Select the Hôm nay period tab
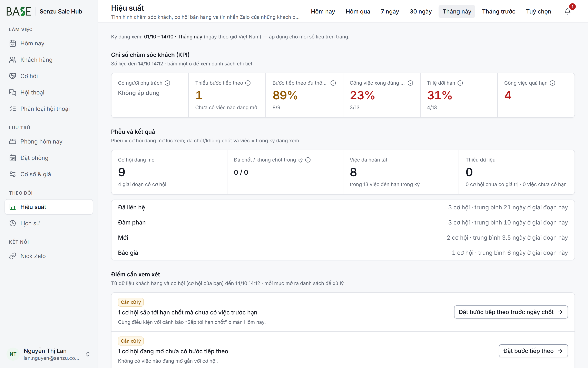588x368 pixels. (323, 11)
